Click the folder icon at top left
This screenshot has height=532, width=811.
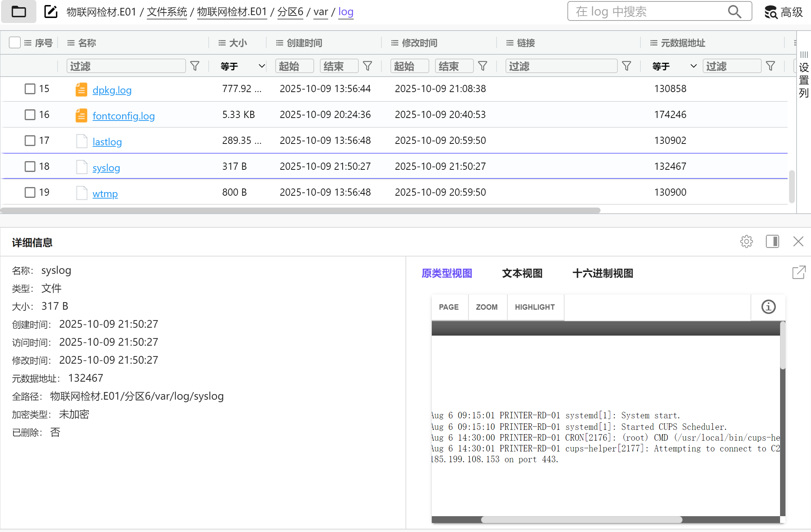[19, 12]
